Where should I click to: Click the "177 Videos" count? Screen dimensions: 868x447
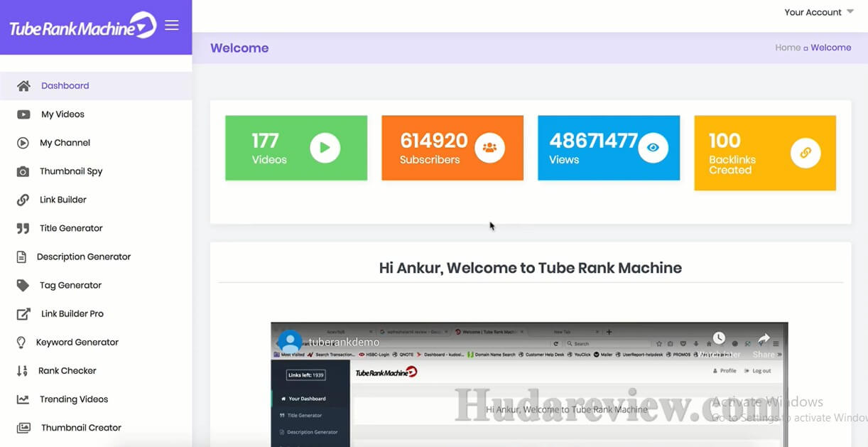click(269, 149)
